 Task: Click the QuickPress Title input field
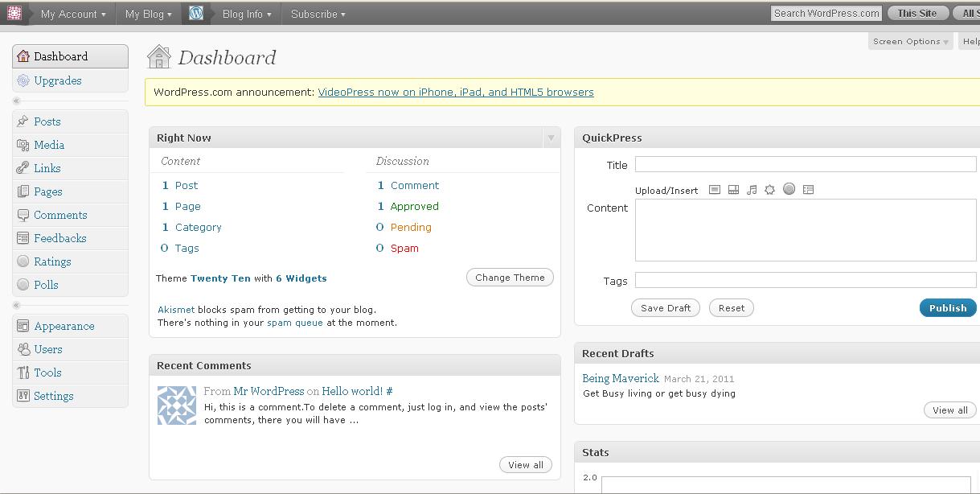point(806,164)
